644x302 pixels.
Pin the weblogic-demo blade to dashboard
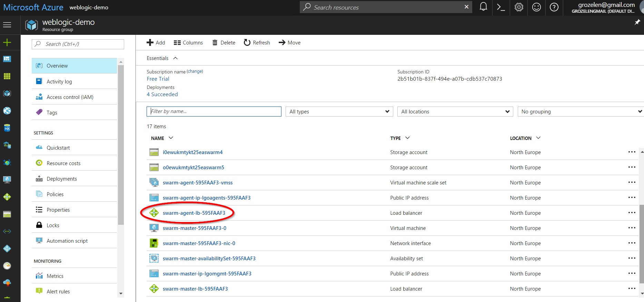637,22
